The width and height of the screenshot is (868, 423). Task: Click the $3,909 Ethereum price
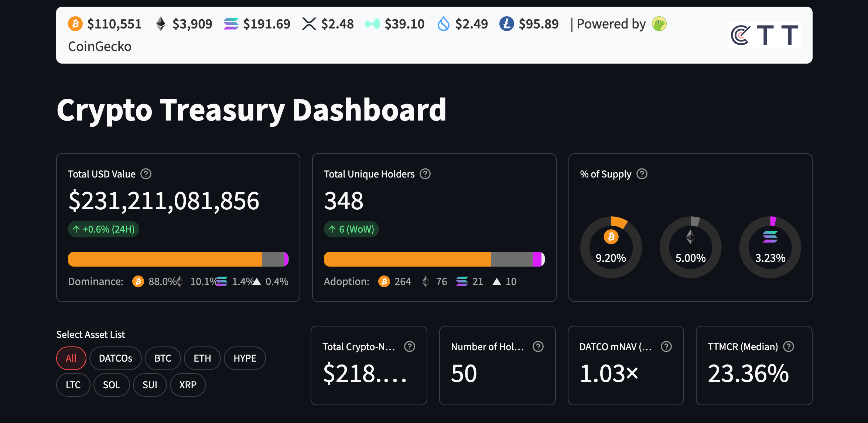192,24
